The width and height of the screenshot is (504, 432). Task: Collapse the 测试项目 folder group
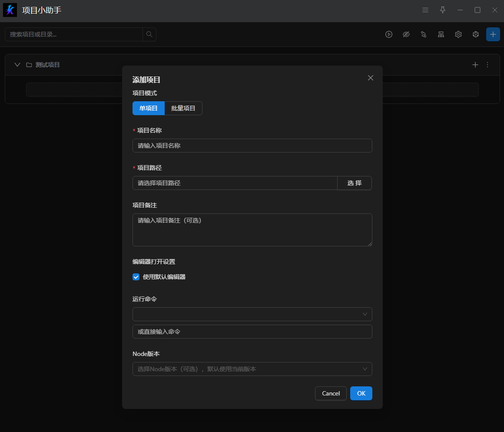[17, 65]
